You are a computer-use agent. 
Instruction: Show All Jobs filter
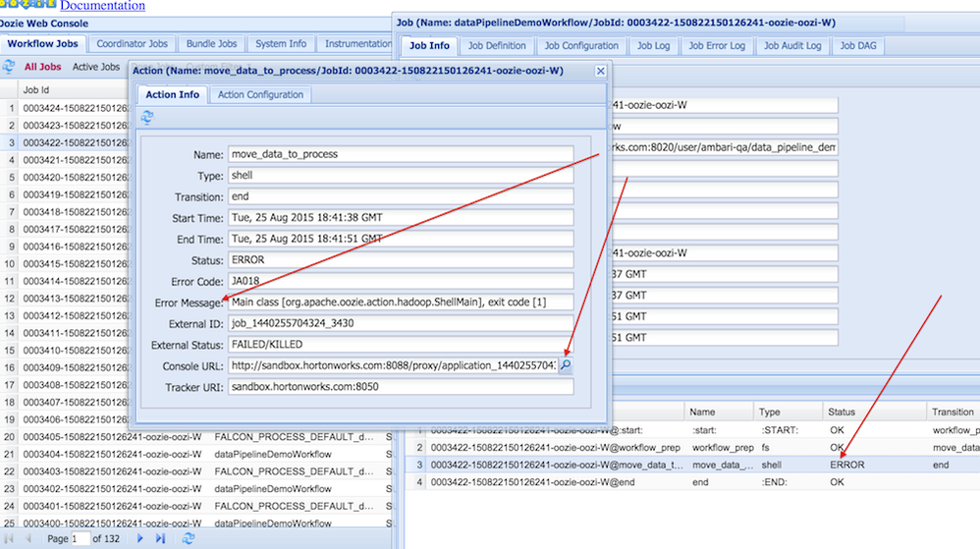point(42,67)
